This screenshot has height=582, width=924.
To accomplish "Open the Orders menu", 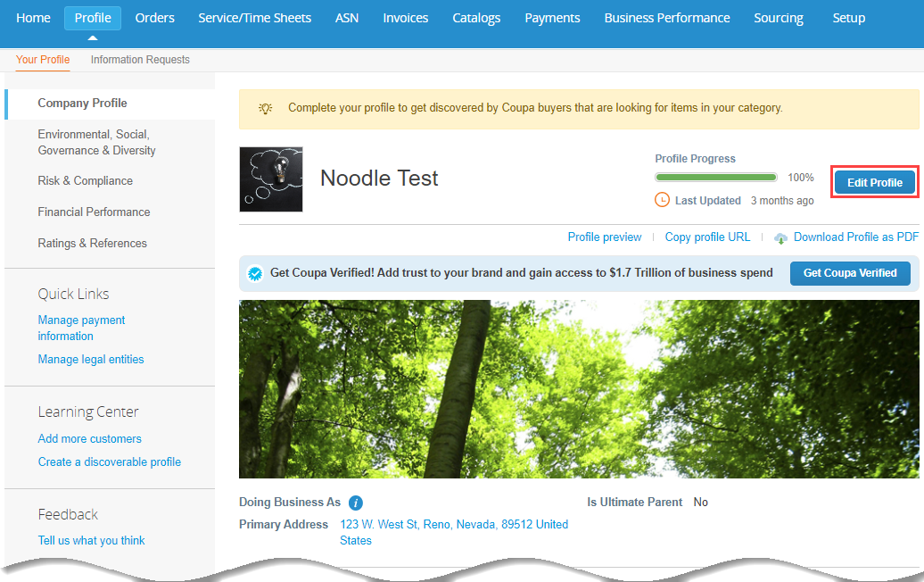I will [154, 18].
